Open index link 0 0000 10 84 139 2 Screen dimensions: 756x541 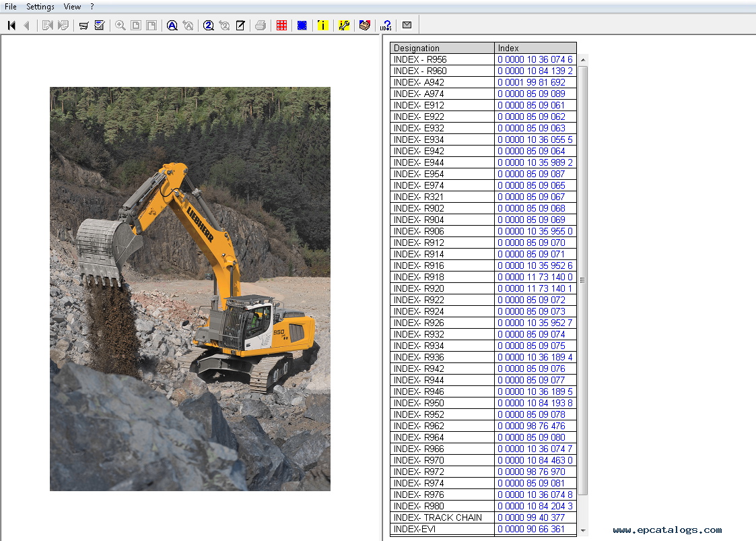point(535,71)
